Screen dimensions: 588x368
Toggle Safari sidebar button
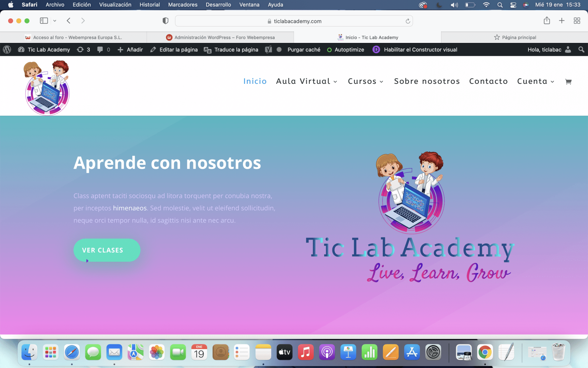44,21
